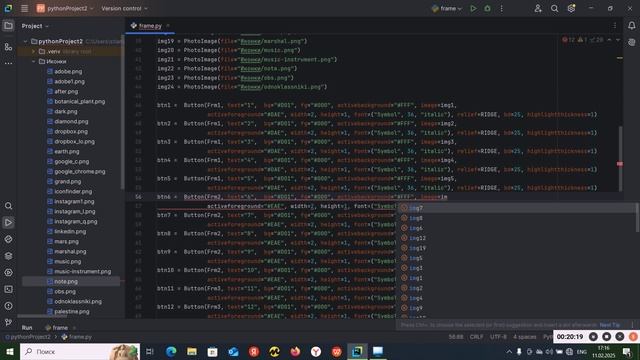The image size is (640, 360).
Task: Open Search Everywhere magnifier
Action: (x=554, y=8)
